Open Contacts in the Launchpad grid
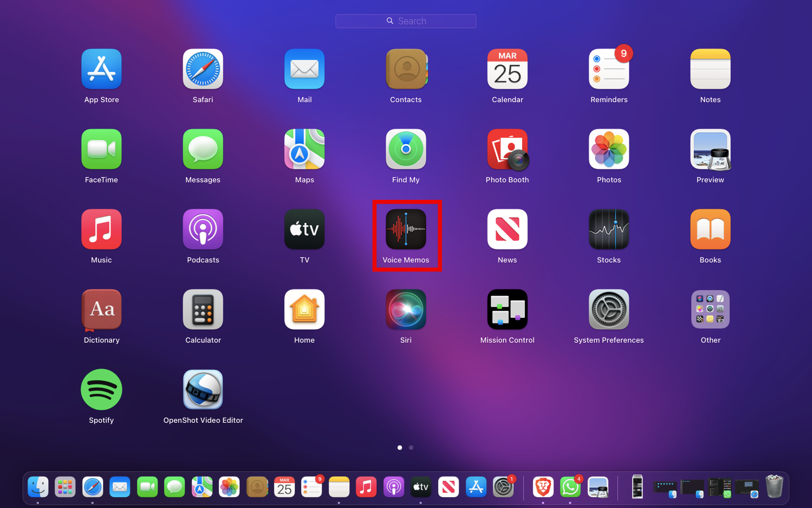The image size is (812, 508). click(x=406, y=69)
